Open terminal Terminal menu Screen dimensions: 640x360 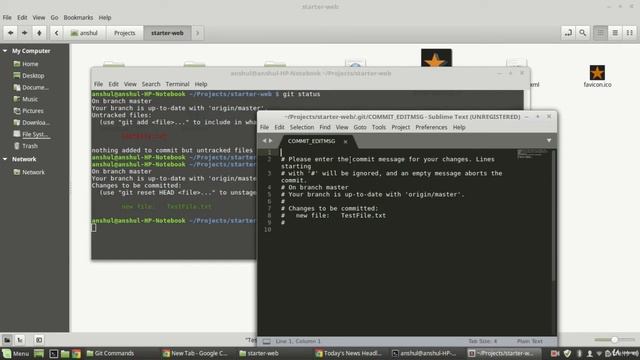pyautogui.click(x=177, y=84)
